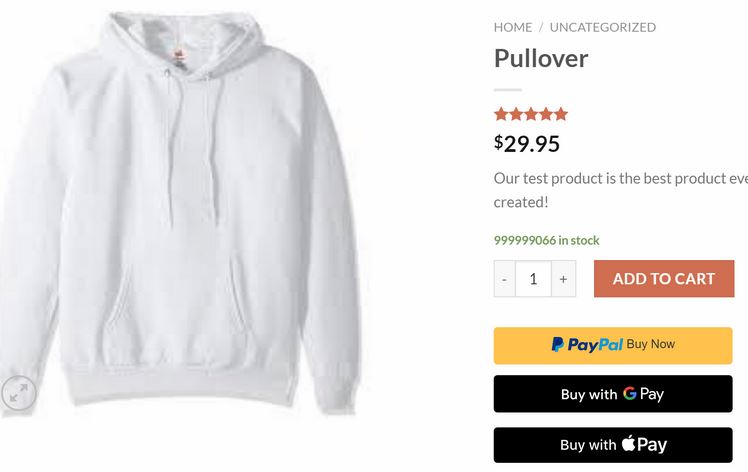Click the PayPal logo on Buy Now button
Screen dimensions: 748x472
(x=587, y=345)
